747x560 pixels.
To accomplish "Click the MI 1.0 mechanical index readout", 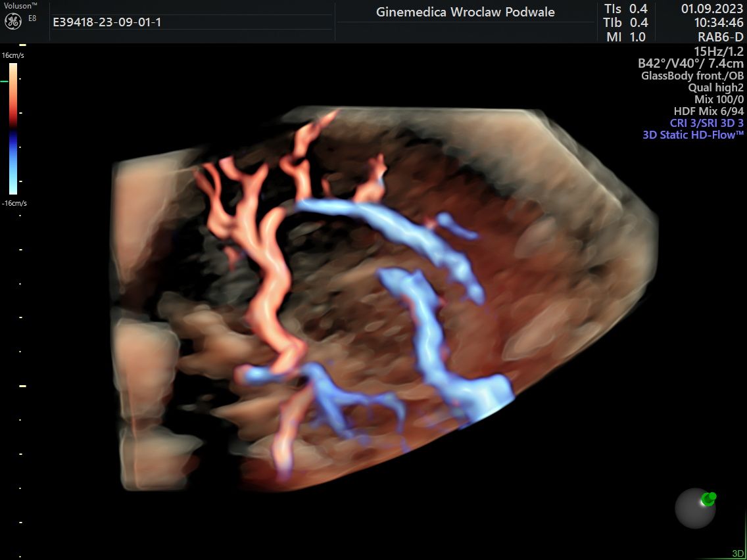I will coord(625,37).
